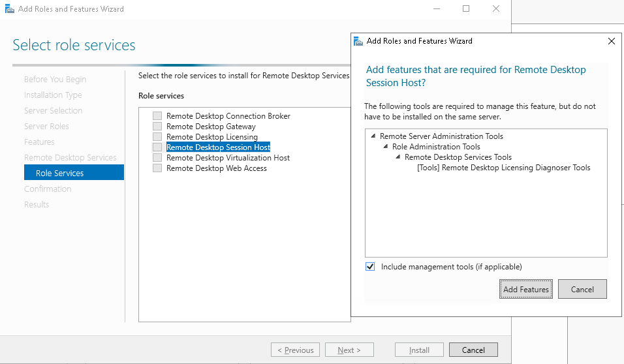Open Remote Desktop Services step
Image resolution: width=624 pixels, height=364 pixels.
coord(70,157)
